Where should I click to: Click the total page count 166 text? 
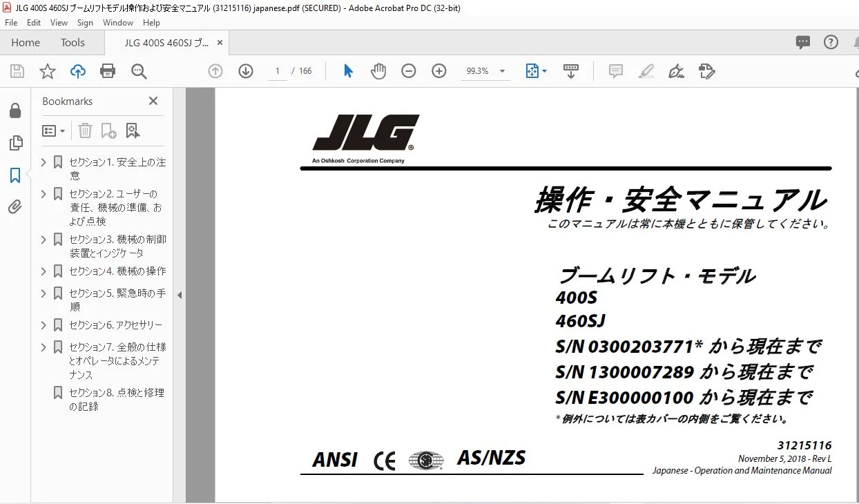[305, 71]
